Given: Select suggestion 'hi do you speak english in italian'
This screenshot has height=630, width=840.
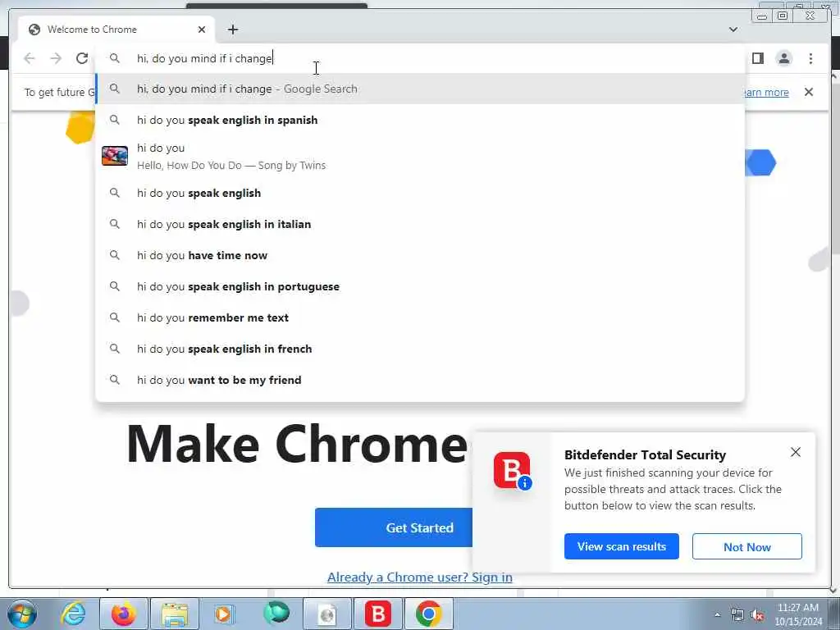Looking at the screenshot, I should tap(420, 224).
